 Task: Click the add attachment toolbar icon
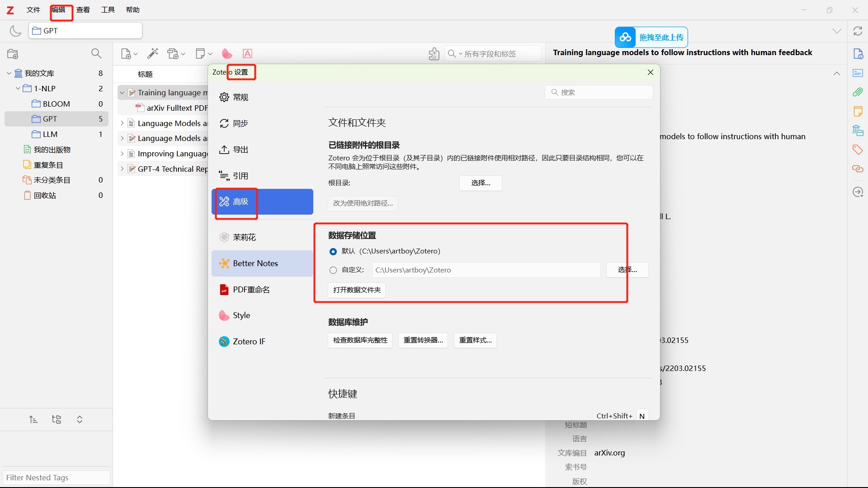(173, 54)
